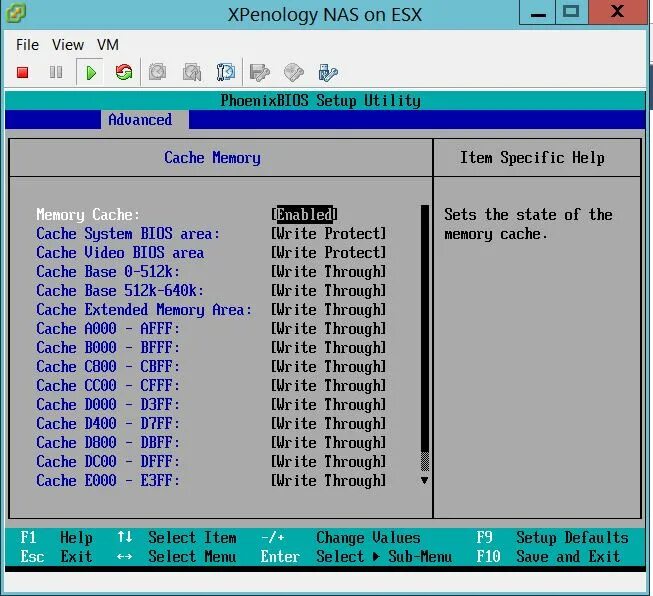Select Cache Video BIOS area Write Protect value
This screenshot has width=653, height=596.
329,253
